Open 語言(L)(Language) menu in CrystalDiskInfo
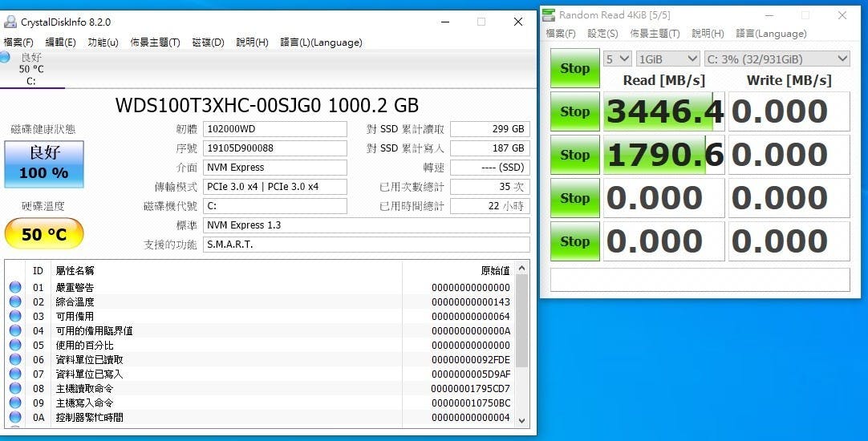 (321, 42)
